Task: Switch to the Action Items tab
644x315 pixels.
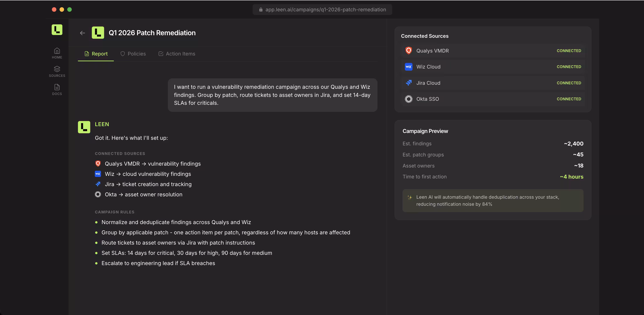Action: [177, 54]
